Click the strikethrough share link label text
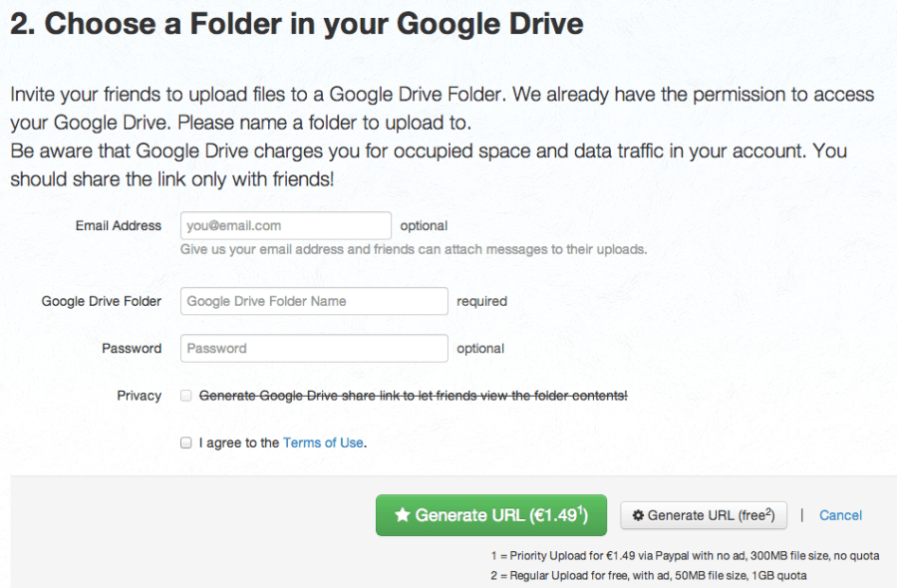This screenshot has height=588, width=897. point(413,396)
